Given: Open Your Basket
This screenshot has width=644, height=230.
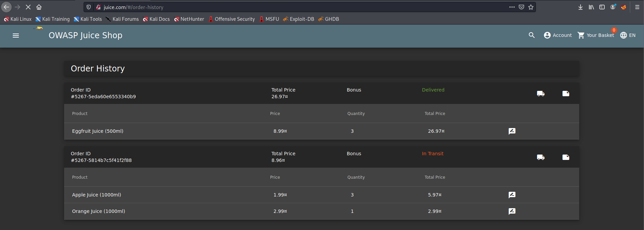Looking at the screenshot, I should coord(596,35).
